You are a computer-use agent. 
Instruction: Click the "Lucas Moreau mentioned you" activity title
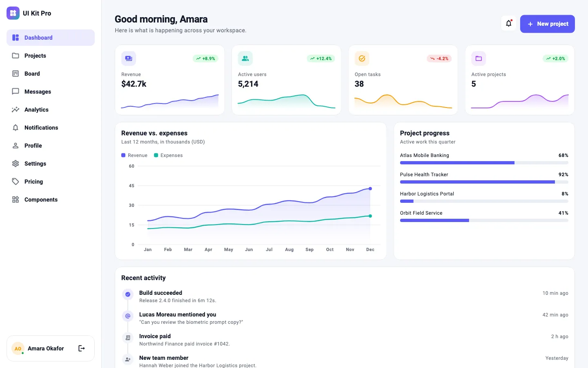(178, 314)
